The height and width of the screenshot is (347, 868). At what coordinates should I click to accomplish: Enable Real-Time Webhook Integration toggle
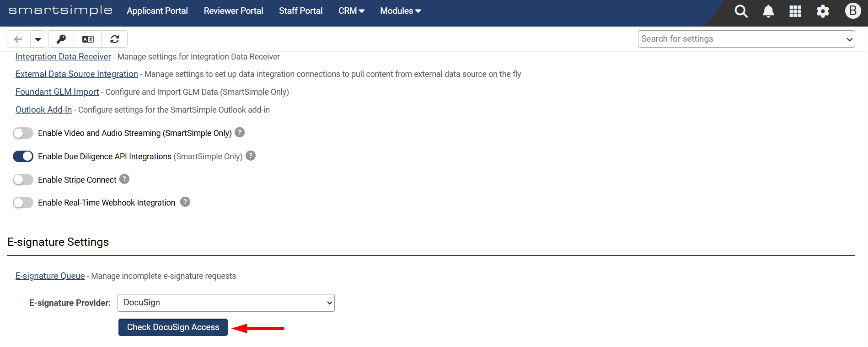coord(23,203)
